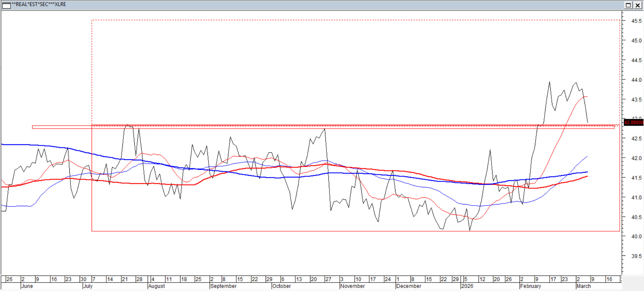Click the October month label
Viewport: 644px width, 291px height.
pos(281,286)
